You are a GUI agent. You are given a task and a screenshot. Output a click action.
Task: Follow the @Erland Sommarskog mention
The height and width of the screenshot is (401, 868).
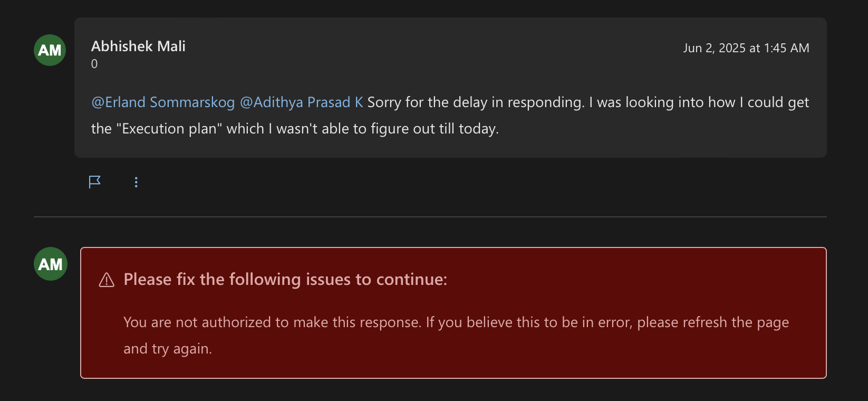click(x=163, y=102)
